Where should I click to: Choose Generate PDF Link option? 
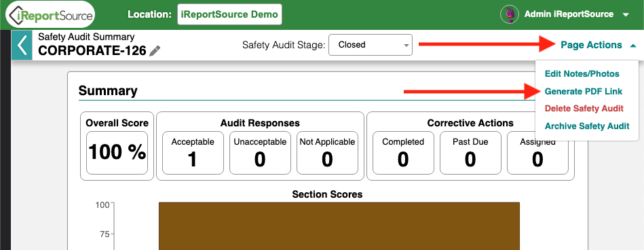click(583, 91)
